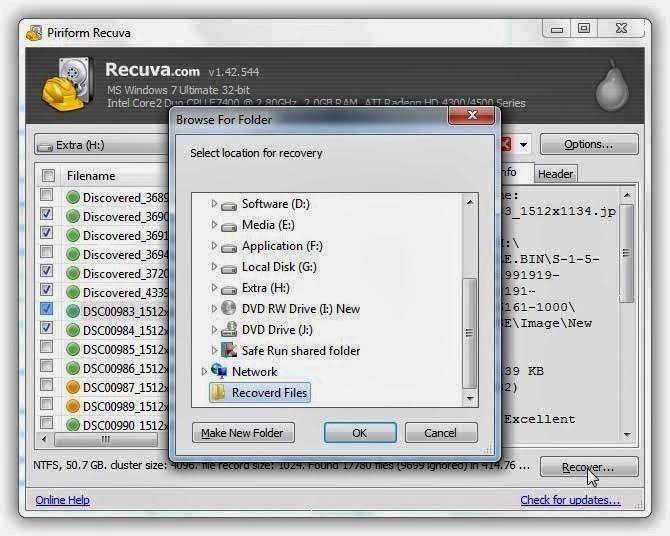This screenshot has width=670, height=536.
Task: Click folder tree scroll down arrow
Action: click(470, 399)
